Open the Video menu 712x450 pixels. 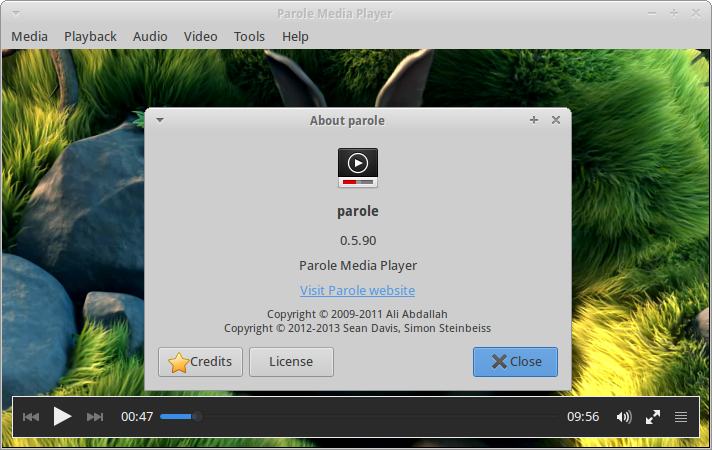[x=201, y=36]
